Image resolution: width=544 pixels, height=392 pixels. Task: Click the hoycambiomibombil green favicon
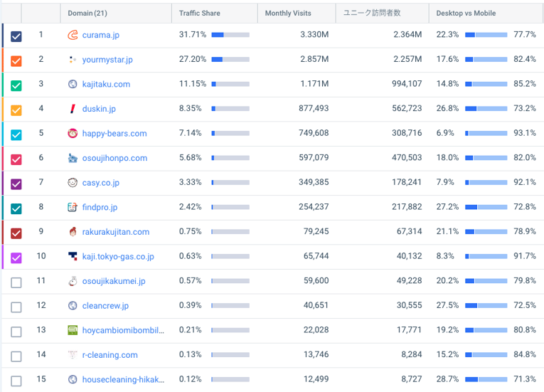[73, 330]
